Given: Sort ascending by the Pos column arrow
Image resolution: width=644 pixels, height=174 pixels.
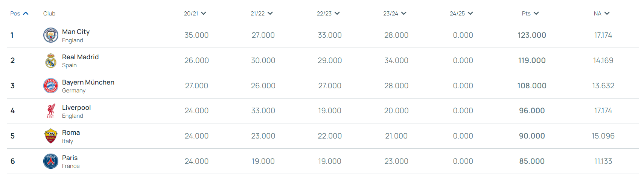Looking at the screenshot, I should click(26, 13).
